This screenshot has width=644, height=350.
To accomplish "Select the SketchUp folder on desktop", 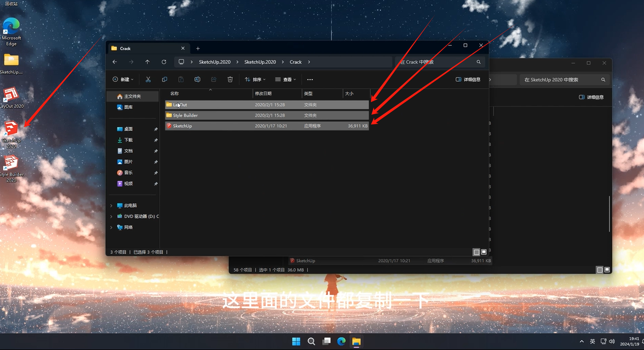I will (x=11, y=64).
